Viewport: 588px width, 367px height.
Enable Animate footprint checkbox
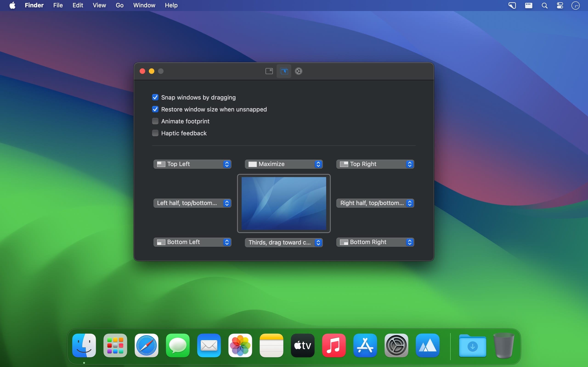[x=155, y=121]
